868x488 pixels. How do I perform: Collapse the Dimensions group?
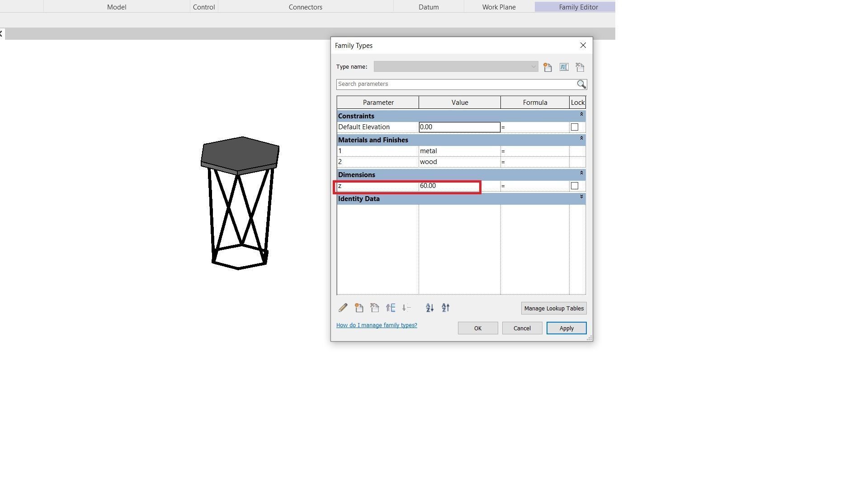pyautogui.click(x=581, y=173)
